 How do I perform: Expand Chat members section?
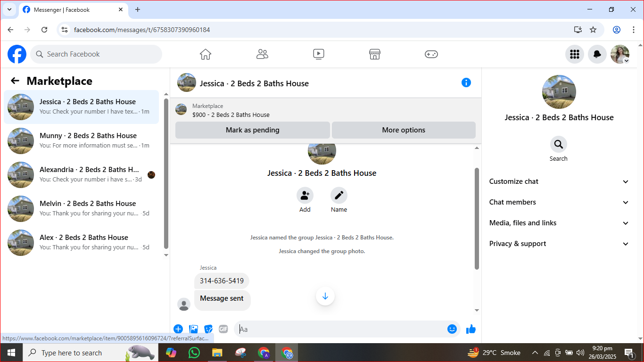tap(559, 202)
